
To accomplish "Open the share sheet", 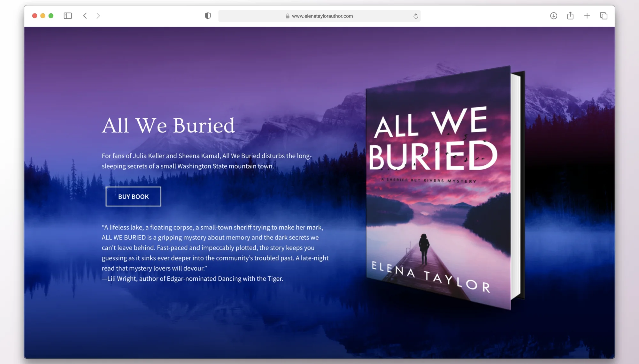I will (x=570, y=16).
